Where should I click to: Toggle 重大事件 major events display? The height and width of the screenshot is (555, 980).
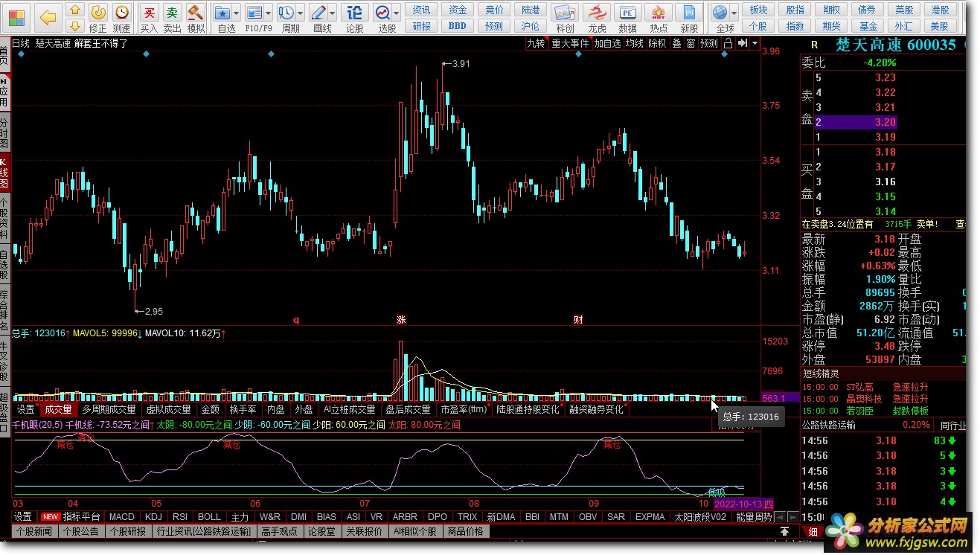click(570, 43)
